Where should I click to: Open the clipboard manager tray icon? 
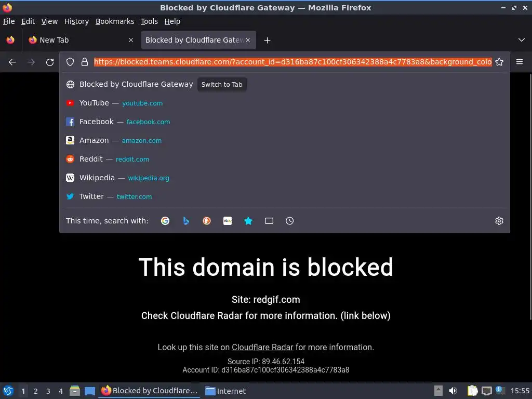coord(472,391)
